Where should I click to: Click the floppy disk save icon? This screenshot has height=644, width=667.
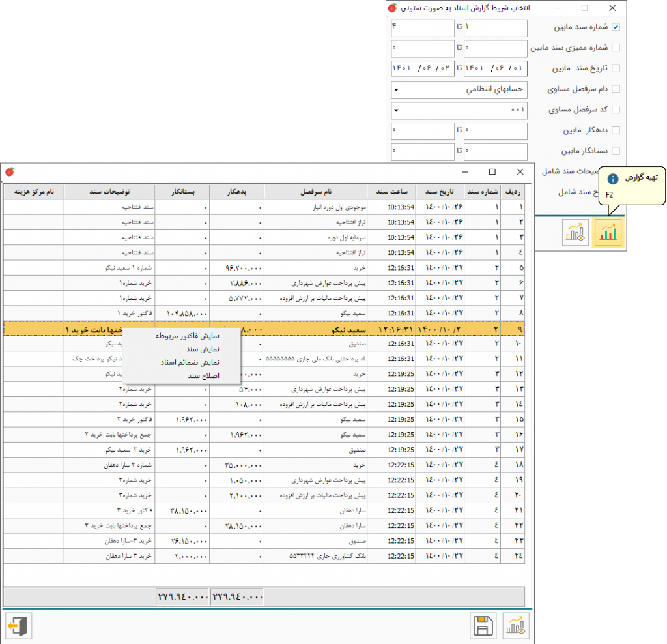pos(483,626)
